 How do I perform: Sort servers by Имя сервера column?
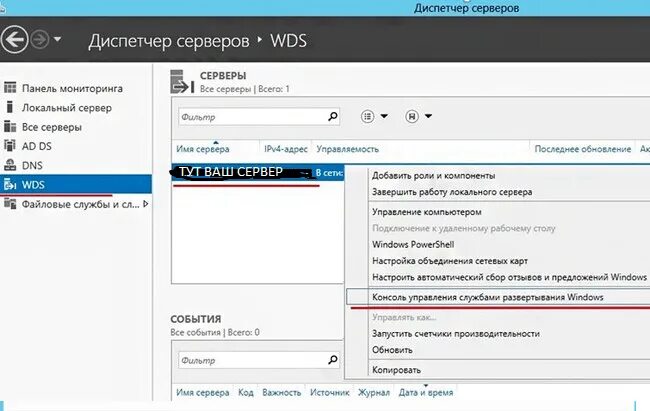click(203, 149)
